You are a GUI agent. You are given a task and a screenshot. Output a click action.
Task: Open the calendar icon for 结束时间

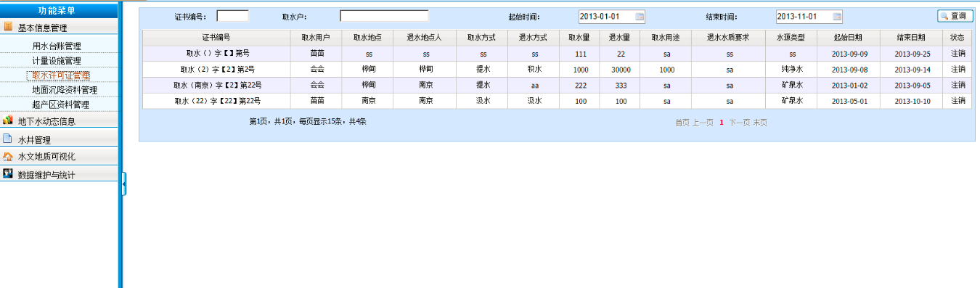tap(837, 17)
